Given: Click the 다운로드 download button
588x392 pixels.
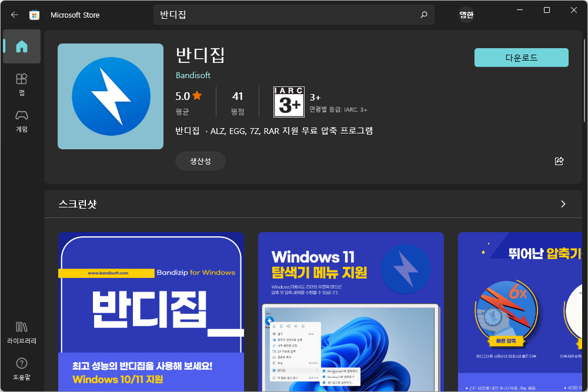Looking at the screenshot, I should click(x=521, y=58).
